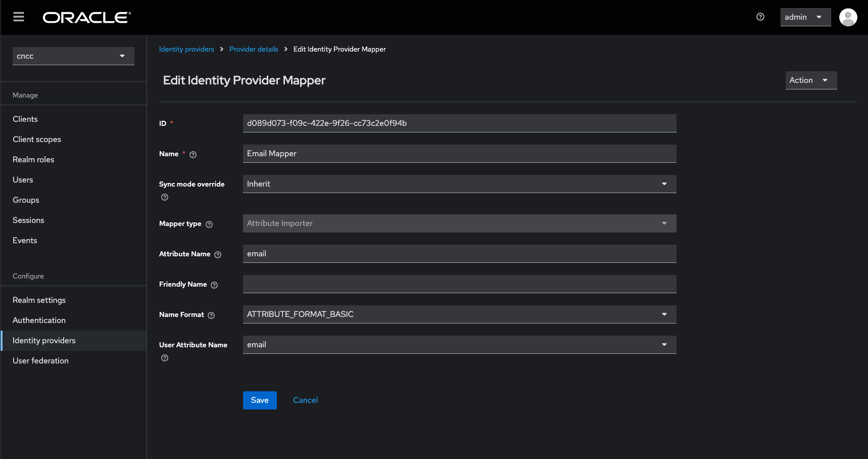Open help tooltip for Sync mode override
This screenshot has height=459, width=868.
point(164,197)
